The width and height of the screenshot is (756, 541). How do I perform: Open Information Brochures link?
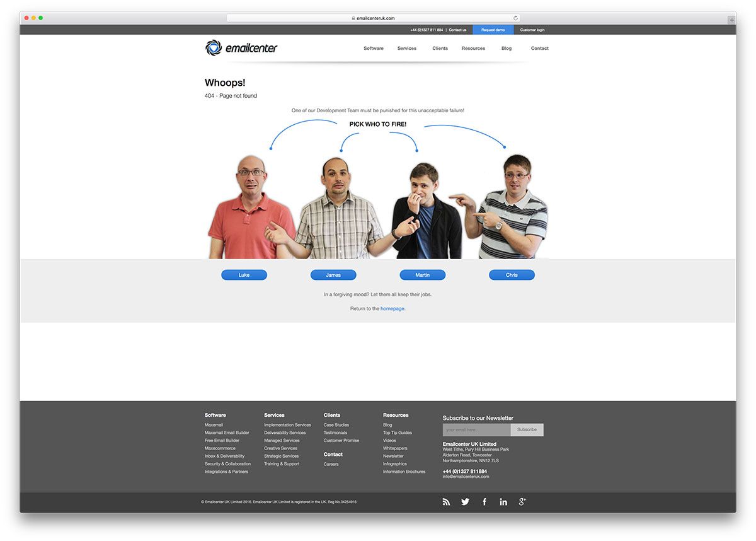click(404, 472)
